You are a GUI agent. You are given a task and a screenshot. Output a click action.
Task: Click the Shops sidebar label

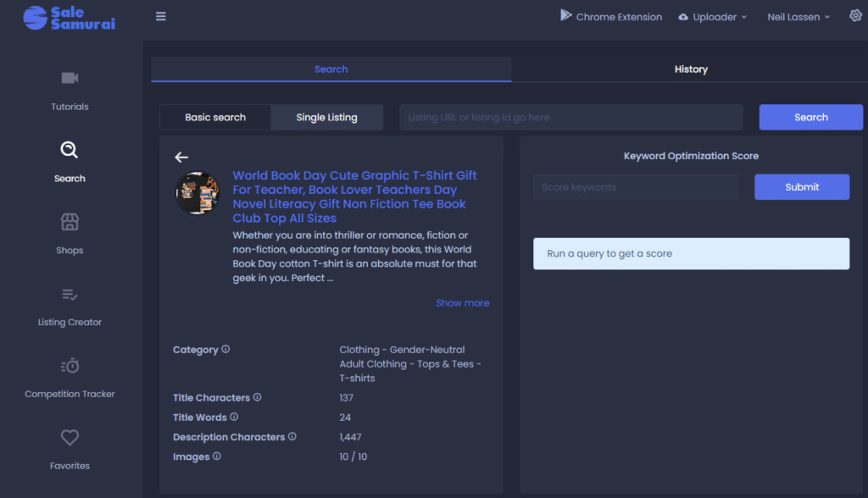coord(70,250)
